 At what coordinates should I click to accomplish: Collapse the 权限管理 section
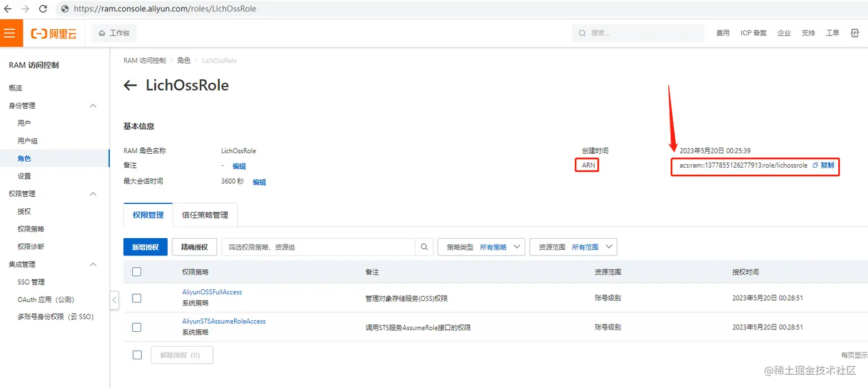(x=93, y=194)
